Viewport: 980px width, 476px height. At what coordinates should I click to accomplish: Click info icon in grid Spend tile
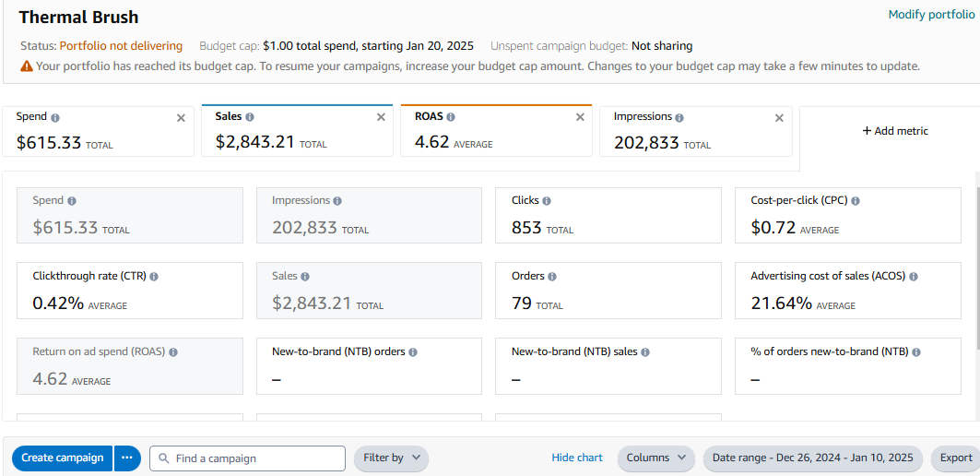pyautogui.click(x=71, y=201)
